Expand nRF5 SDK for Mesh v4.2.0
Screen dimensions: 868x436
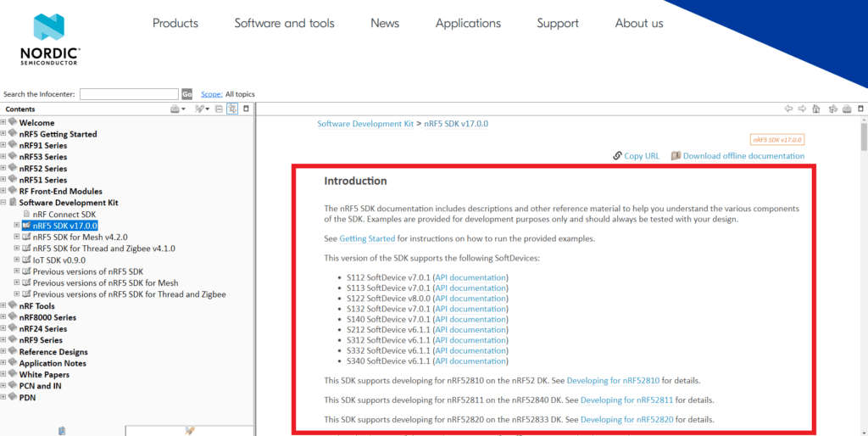pyautogui.click(x=17, y=237)
